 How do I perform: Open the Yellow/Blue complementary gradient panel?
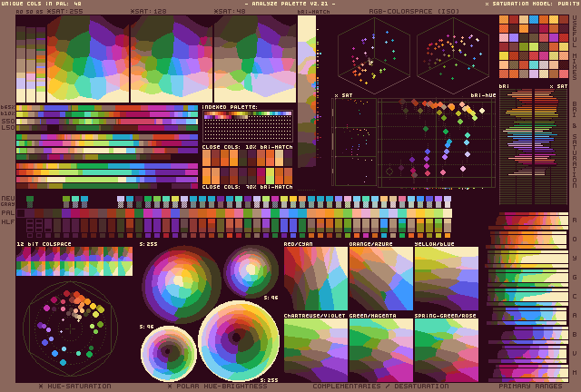pyautogui.click(x=446, y=279)
